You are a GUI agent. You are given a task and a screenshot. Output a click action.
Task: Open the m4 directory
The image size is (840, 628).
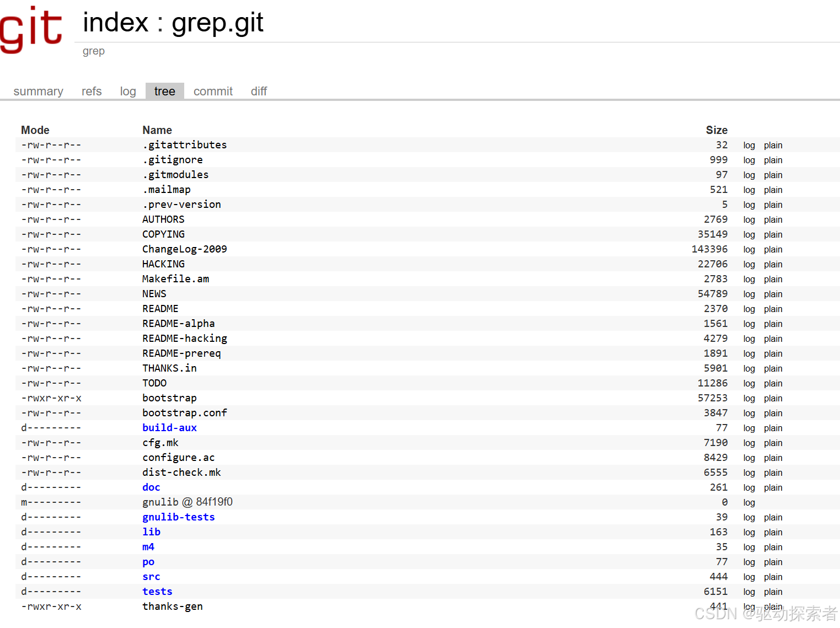click(x=148, y=546)
